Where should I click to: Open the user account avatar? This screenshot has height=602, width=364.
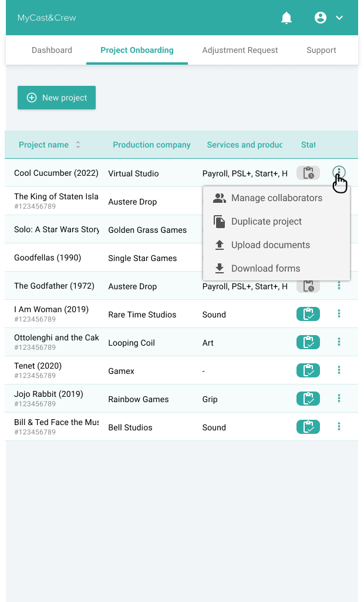point(321,18)
